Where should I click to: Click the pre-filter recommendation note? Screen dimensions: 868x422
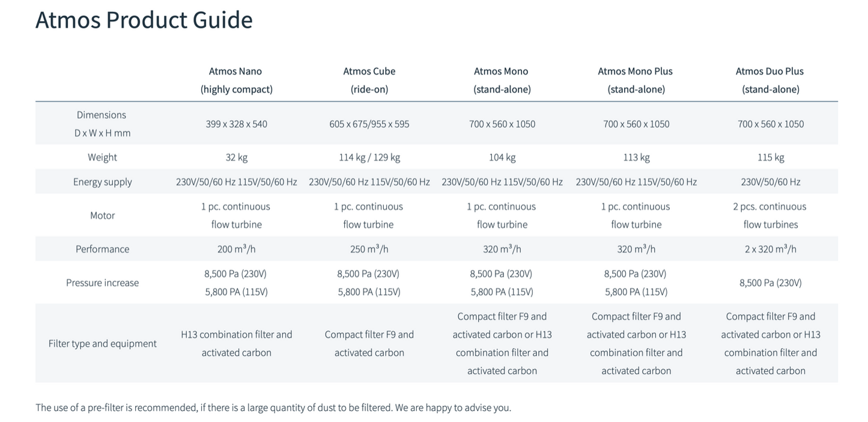coord(273,408)
